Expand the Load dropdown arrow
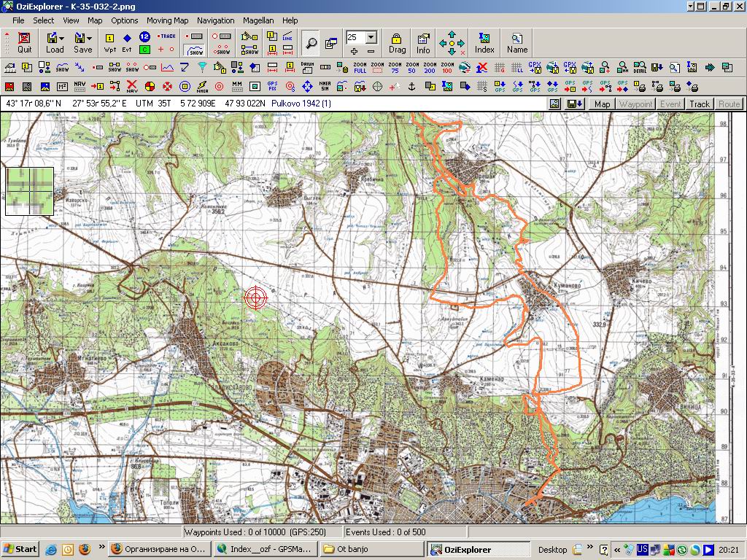 62,37
